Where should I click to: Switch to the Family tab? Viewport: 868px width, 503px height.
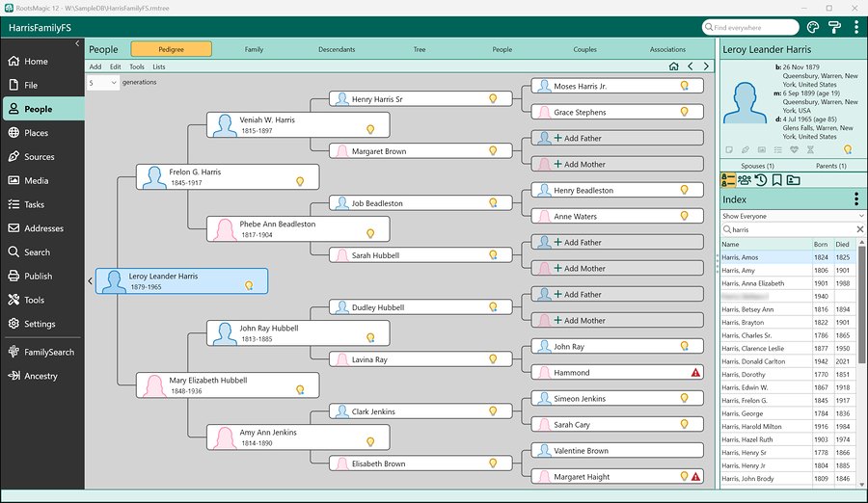click(x=254, y=49)
